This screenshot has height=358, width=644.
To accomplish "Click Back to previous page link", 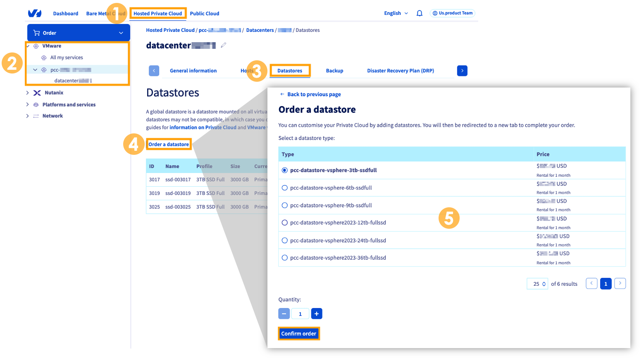I will [x=314, y=94].
